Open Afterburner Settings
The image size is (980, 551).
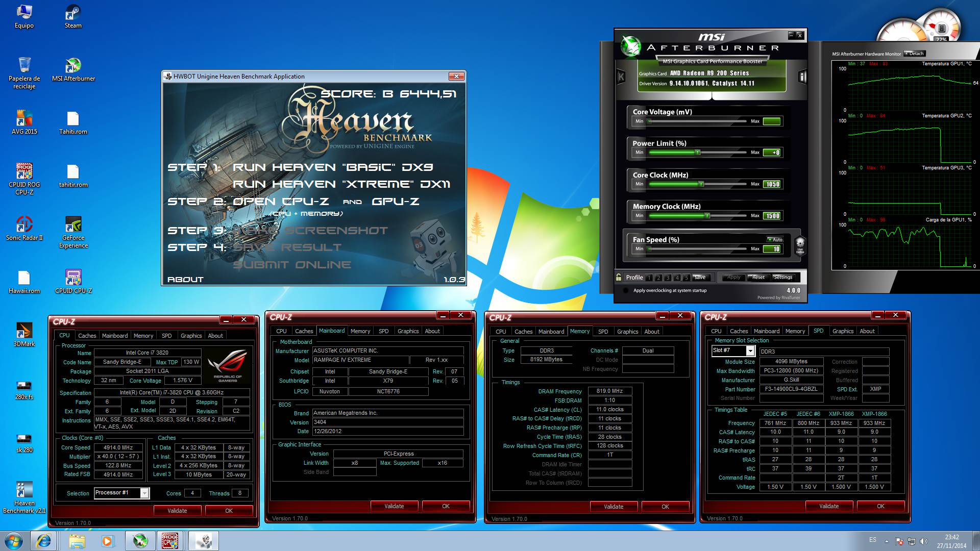click(783, 277)
